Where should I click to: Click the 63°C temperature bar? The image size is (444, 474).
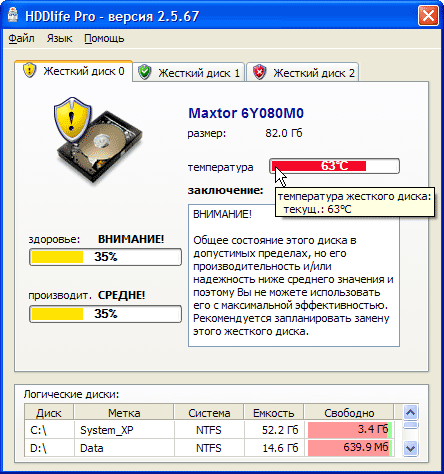334,166
